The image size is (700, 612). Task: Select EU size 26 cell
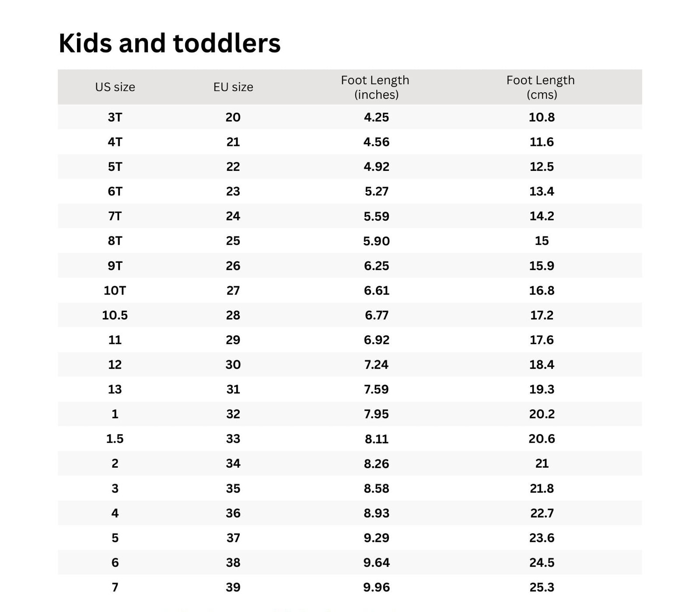(x=233, y=266)
